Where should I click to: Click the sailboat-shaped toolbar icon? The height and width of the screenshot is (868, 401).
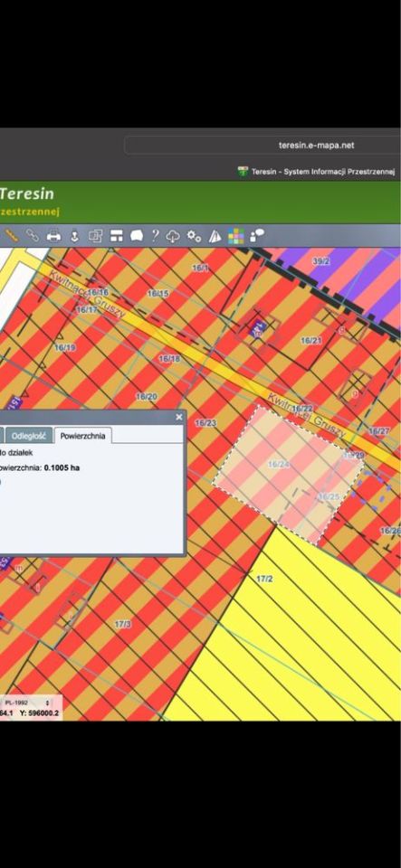pos(215,236)
